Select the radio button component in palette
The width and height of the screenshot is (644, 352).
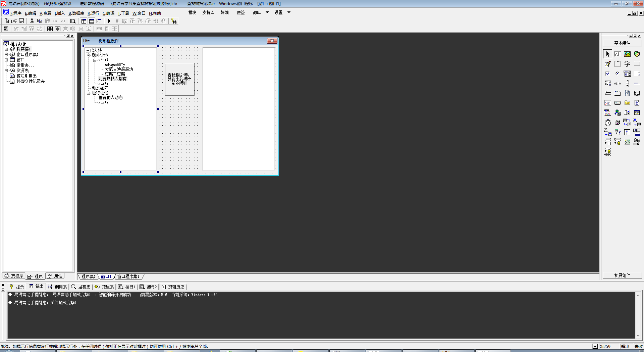tap(618, 74)
